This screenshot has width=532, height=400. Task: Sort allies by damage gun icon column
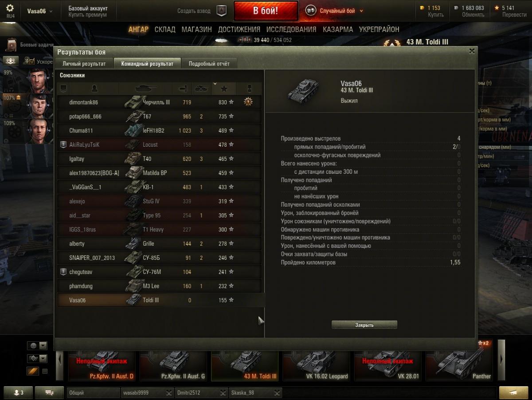click(183, 88)
